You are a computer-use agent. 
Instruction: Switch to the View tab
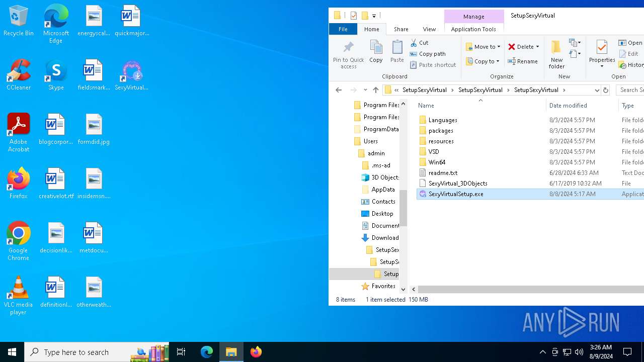[429, 29]
